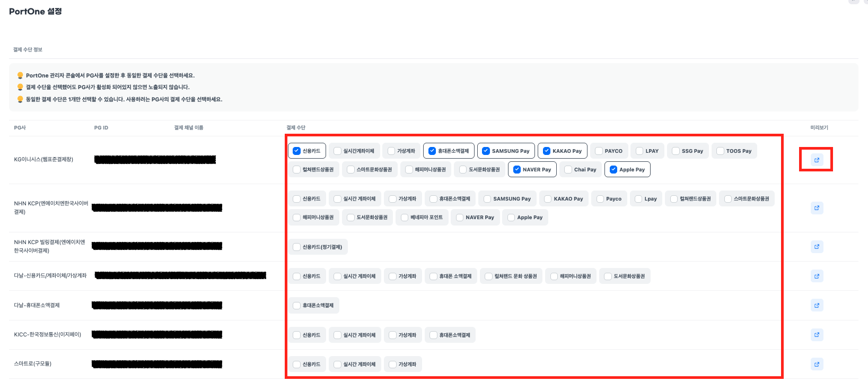Viewport: 868px width, 381px height.
Task: Uncheck 신용카드 in the KG이니시스 row
Action: click(297, 151)
